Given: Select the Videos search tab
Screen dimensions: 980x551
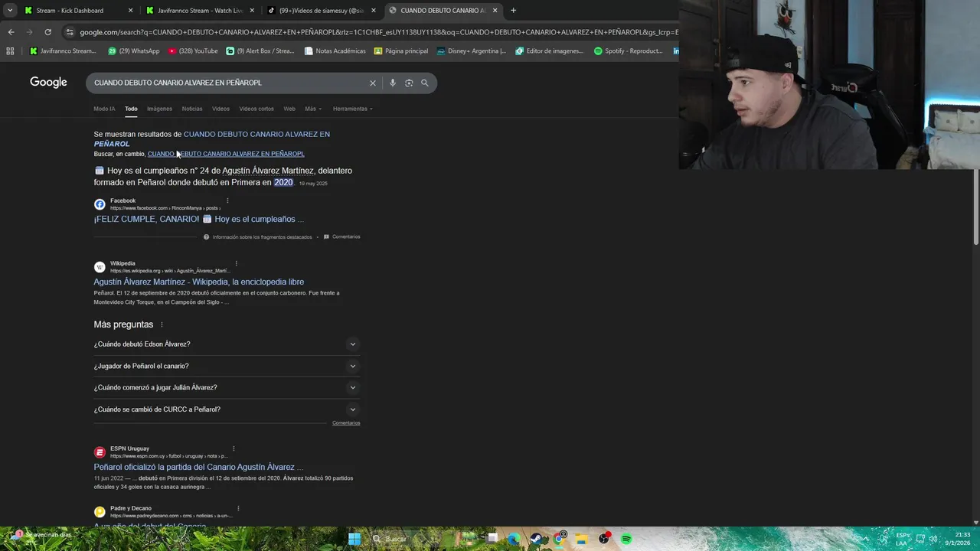Looking at the screenshot, I should (220, 109).
